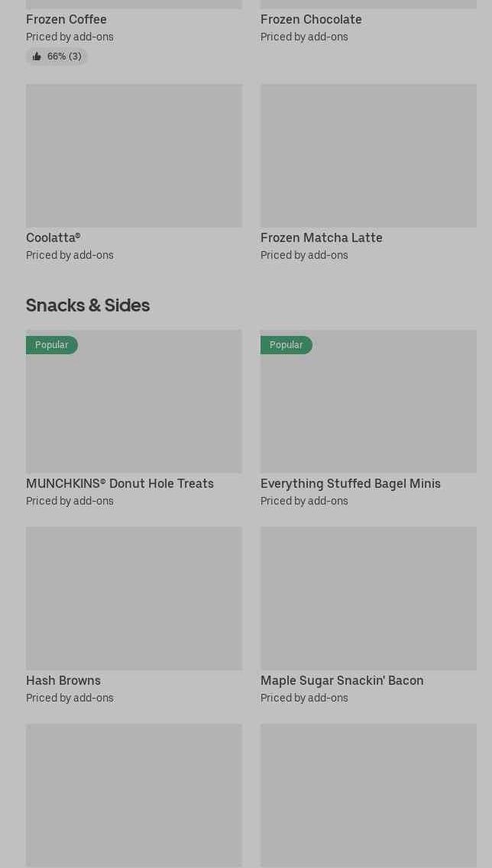Click the Popular badge on MUNCHKINS item

(52, 345)
